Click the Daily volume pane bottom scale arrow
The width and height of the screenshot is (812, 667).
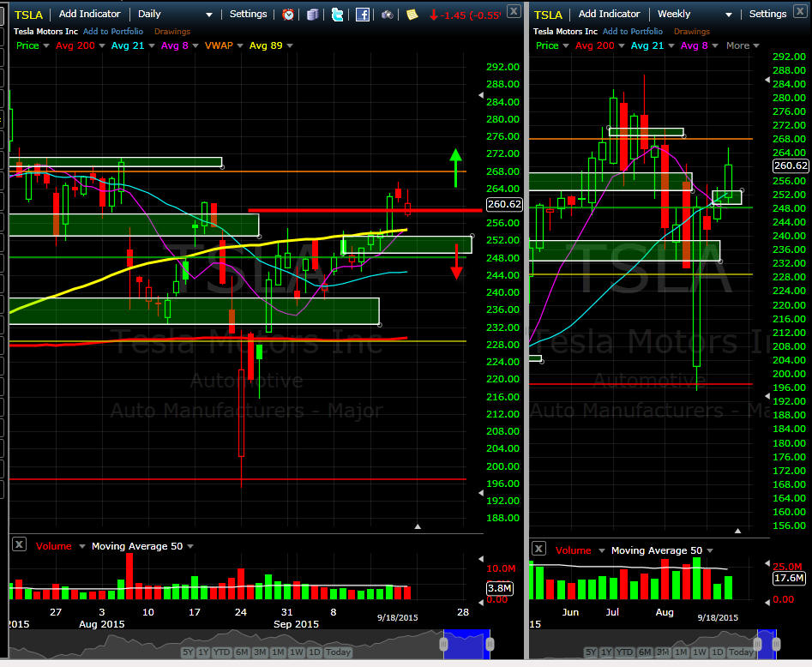tap(480, 602)
